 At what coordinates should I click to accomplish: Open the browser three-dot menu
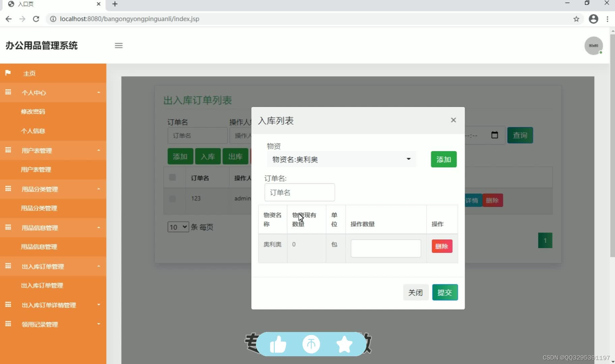[x=608, y=19]
